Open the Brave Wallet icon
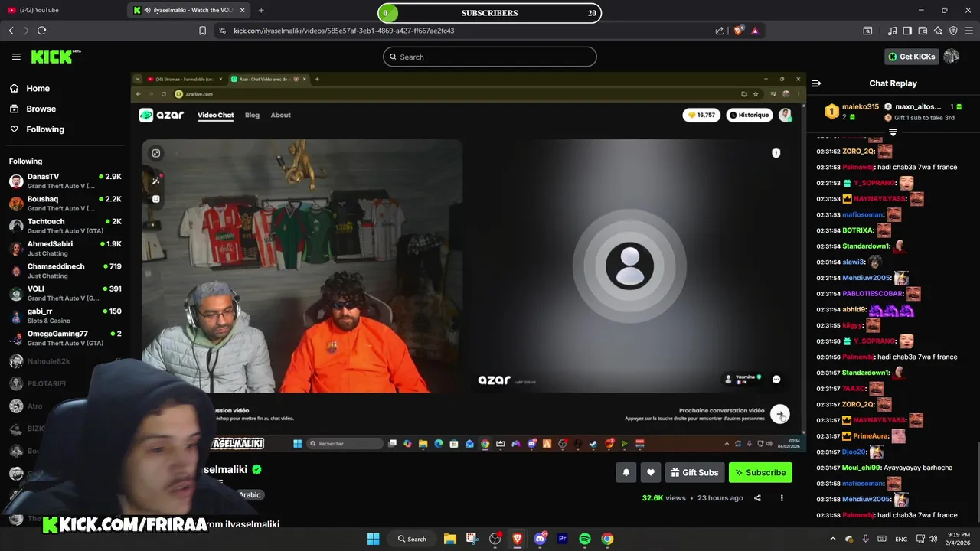The width and height of the screenshot is (980, 551). click(923, 31)
